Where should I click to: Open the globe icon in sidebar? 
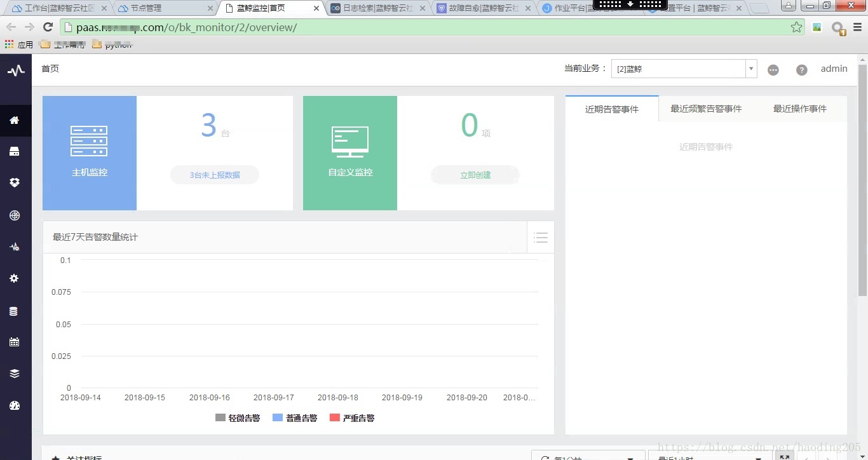coord(15,215)
